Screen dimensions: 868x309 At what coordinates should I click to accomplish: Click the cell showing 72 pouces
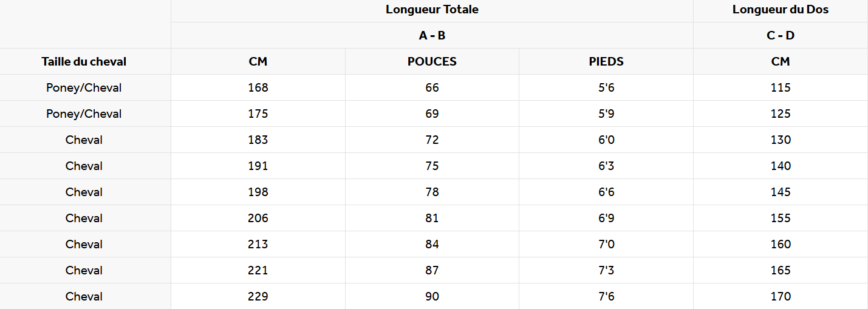coord(432,140)
